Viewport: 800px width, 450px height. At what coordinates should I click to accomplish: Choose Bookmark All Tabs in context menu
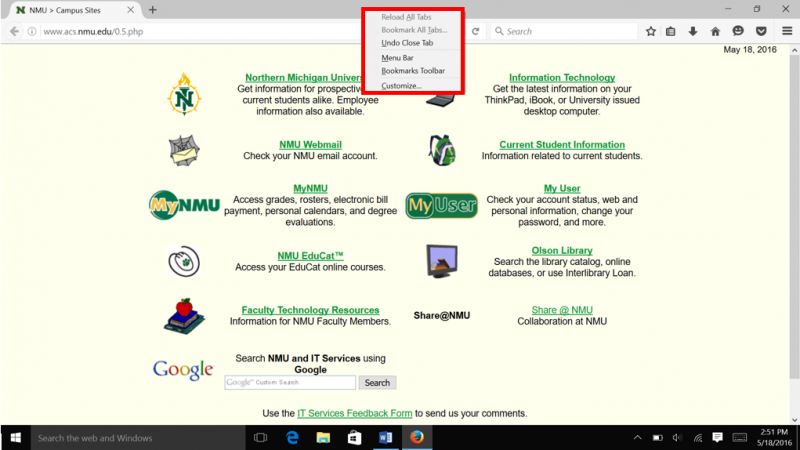pos(414,30)
